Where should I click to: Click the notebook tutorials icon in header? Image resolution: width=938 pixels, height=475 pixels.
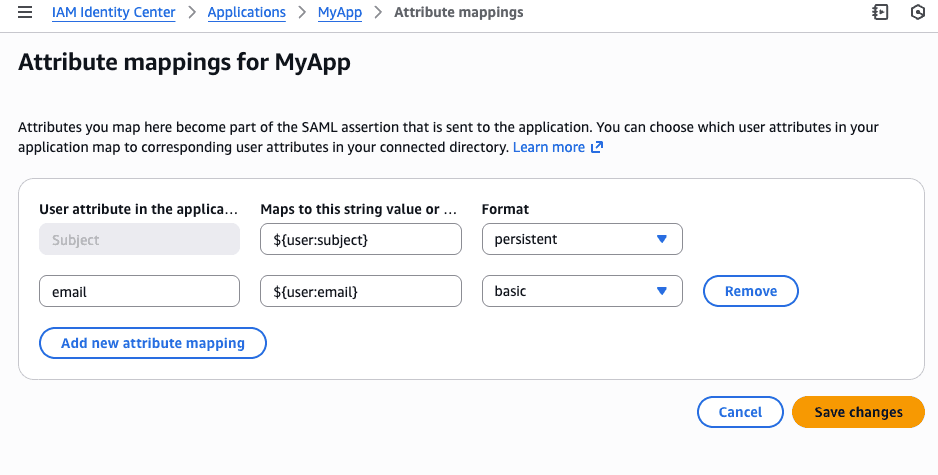(x=880, y=13)
